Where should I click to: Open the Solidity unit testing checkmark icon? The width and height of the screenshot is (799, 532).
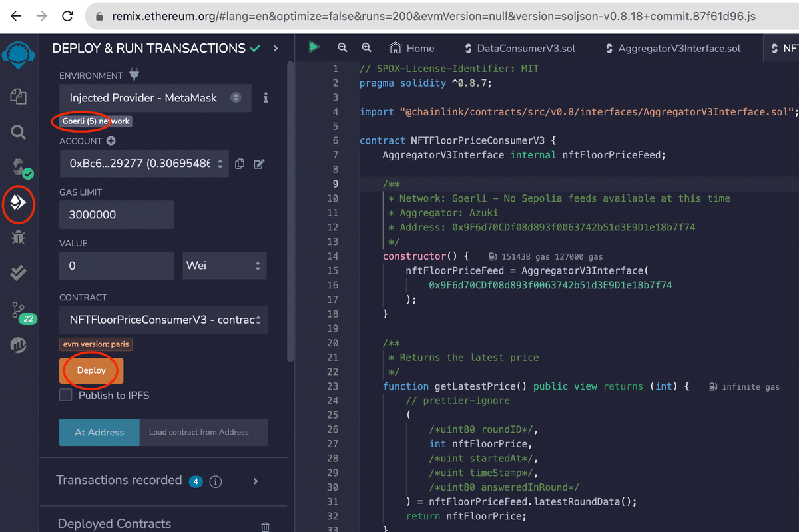point(19,272)
